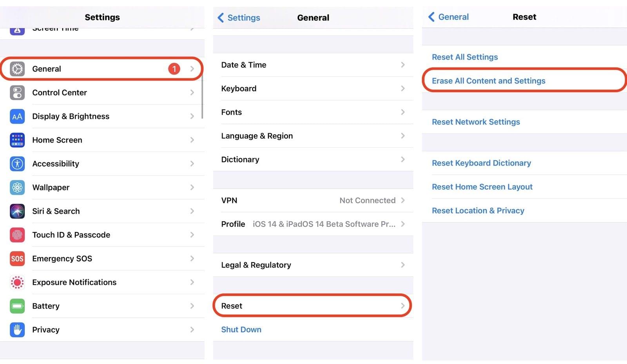Open Wallpaper using its flower icon
The image size is (627, 364).
(17, 188)
